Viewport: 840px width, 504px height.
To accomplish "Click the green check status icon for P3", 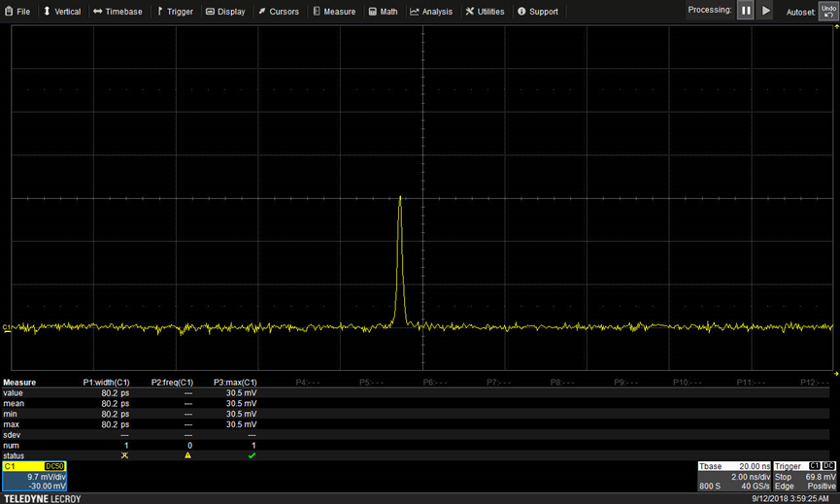I will click(x=252, y=455).
